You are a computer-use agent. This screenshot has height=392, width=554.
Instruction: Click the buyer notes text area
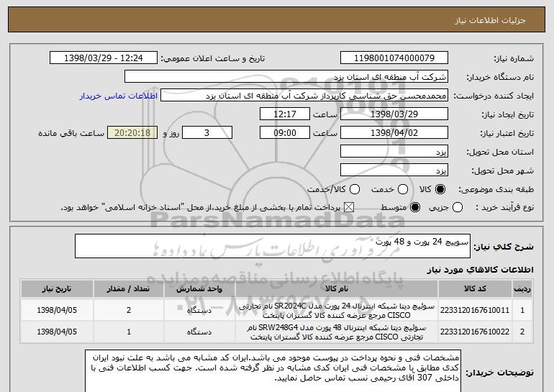(273, 371)
